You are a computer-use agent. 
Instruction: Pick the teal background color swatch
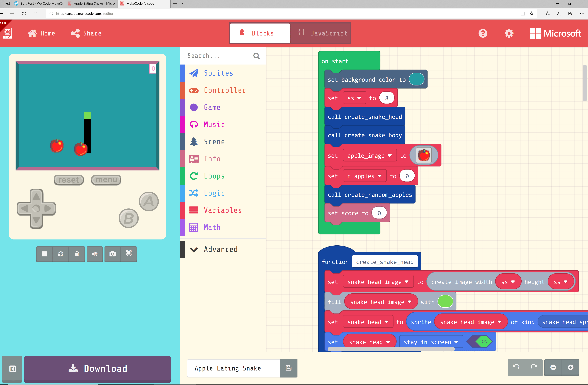(417, 79)
